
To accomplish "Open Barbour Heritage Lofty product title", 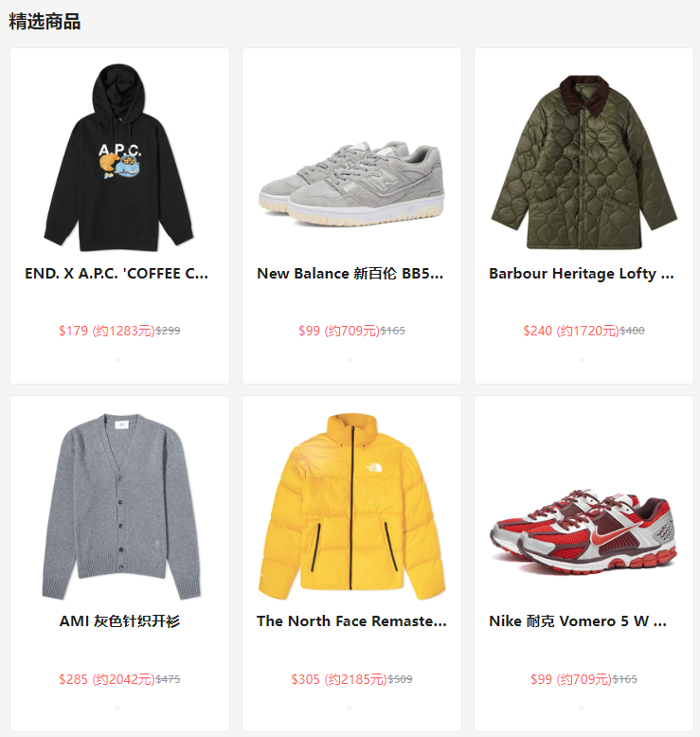I will (582, 274).
